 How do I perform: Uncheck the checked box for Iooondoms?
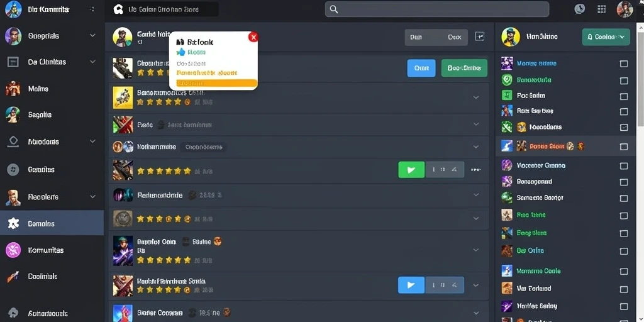pos(623,128)
